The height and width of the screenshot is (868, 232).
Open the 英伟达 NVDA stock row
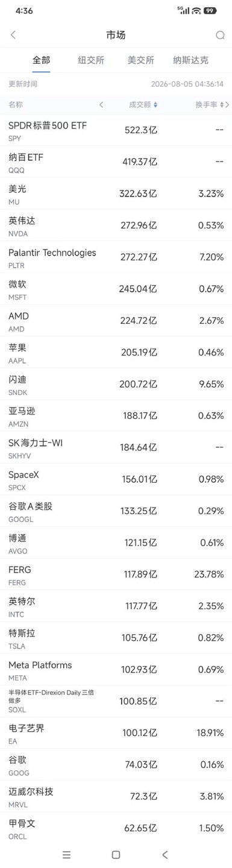coord(116,225)
